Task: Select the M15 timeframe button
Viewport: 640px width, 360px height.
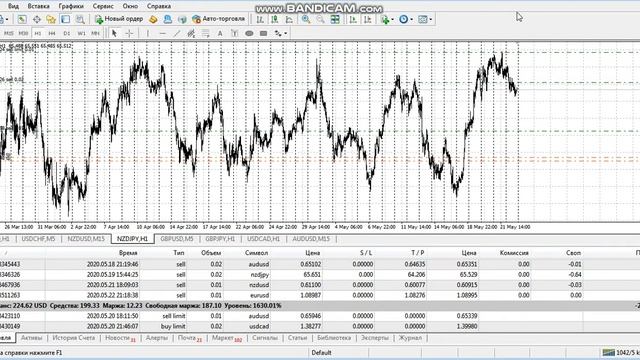Action: 9,33
